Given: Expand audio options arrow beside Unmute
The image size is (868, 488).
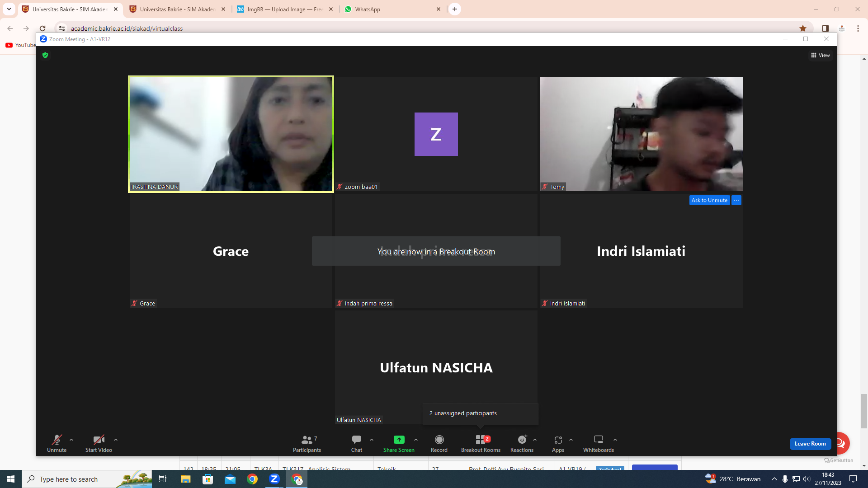Looking at the screenshot, I should [71, 440].
